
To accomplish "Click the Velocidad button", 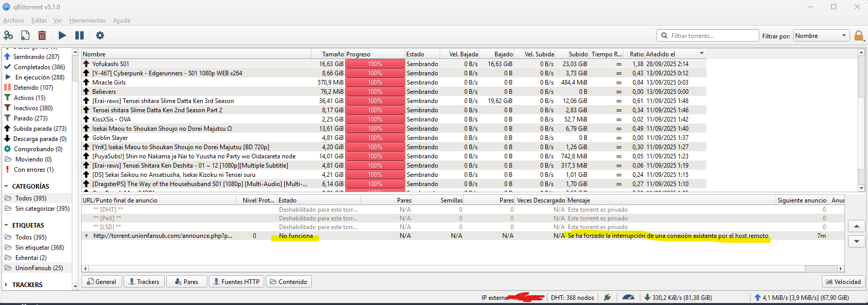I will click(843, 281).
